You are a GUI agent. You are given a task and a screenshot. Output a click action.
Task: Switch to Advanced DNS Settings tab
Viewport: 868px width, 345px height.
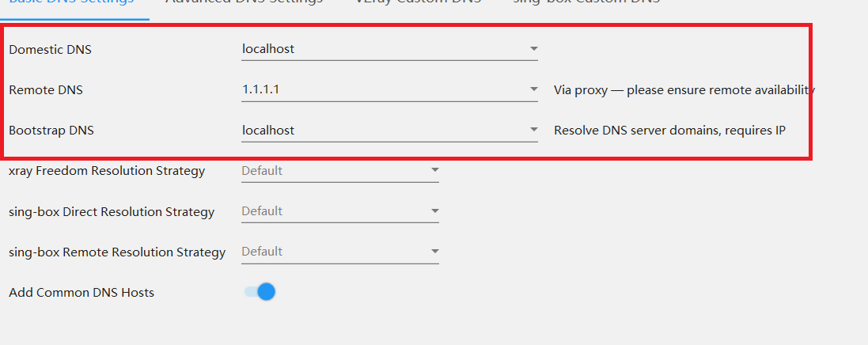244,2
